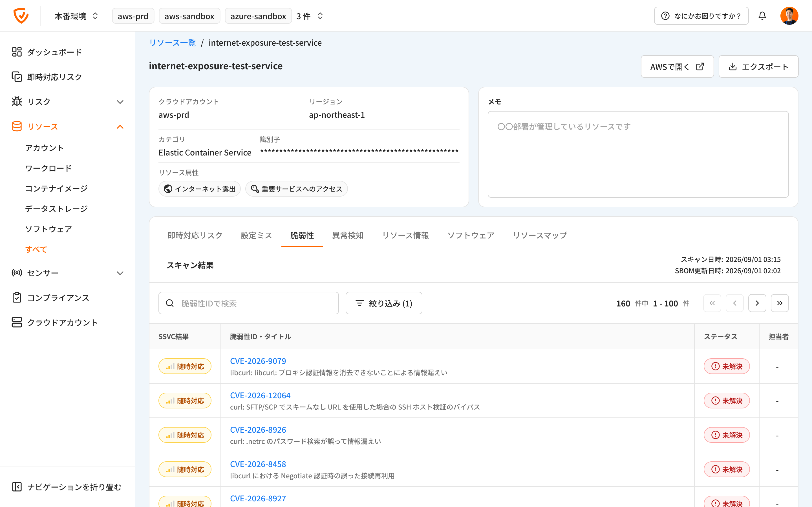Focus the 脆弱性IDで検索 search field
812x507 pixels.
pos(248,303)
